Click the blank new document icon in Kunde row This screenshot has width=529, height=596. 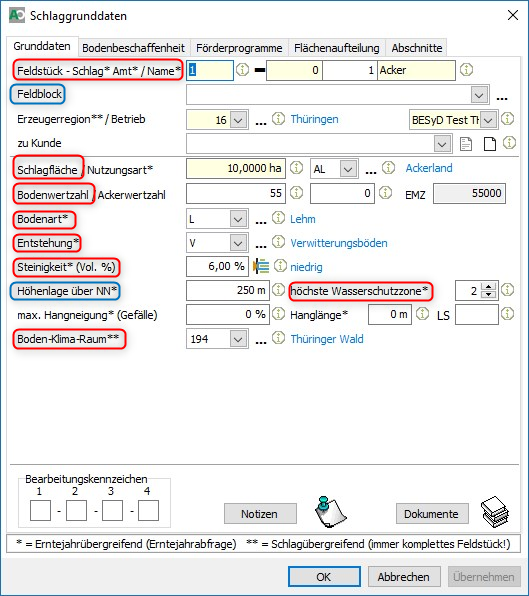tap(489, 144)
